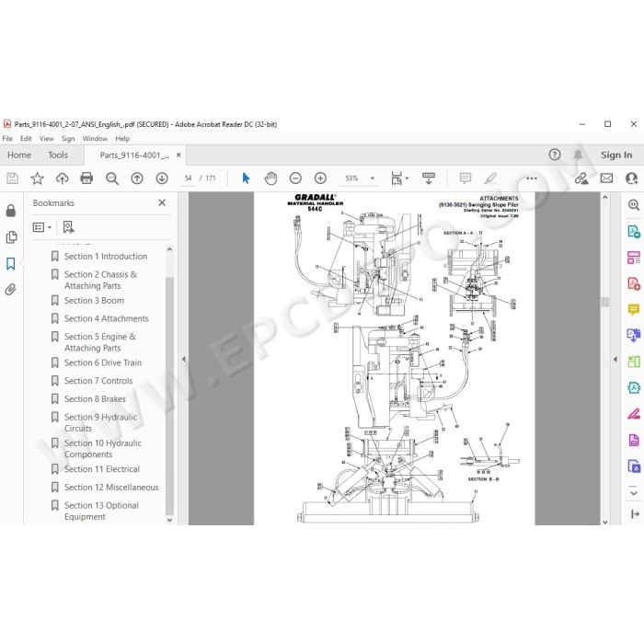Open the Sign menu

68,138
